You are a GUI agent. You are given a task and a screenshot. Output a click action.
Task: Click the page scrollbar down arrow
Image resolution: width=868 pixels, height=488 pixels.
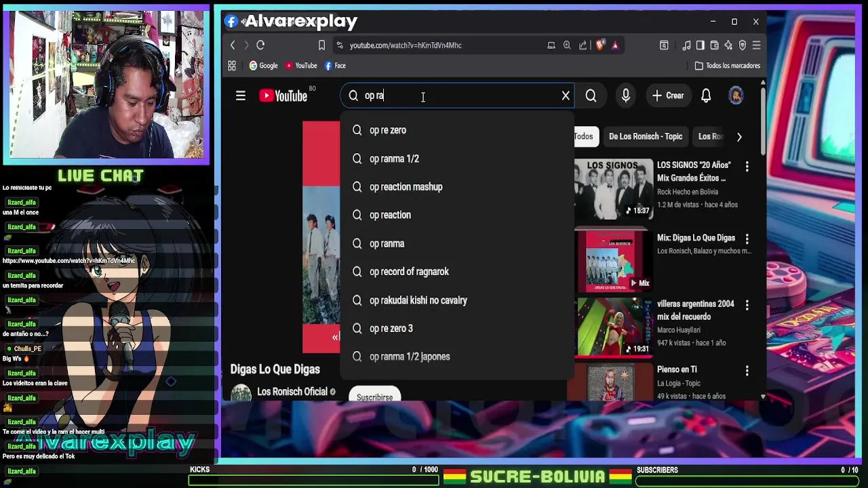763,396
